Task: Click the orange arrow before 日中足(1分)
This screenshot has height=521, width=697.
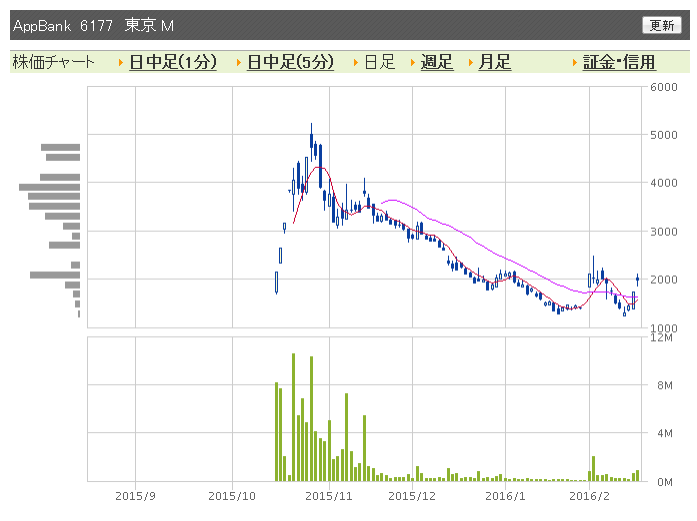Action: (x=121, y=63)
